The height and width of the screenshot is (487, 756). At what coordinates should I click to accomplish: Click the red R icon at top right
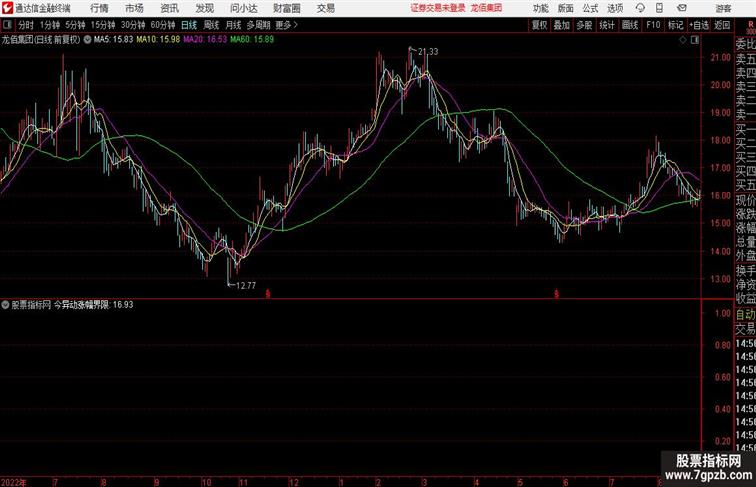pyautogui.click(x=750, y=25)
